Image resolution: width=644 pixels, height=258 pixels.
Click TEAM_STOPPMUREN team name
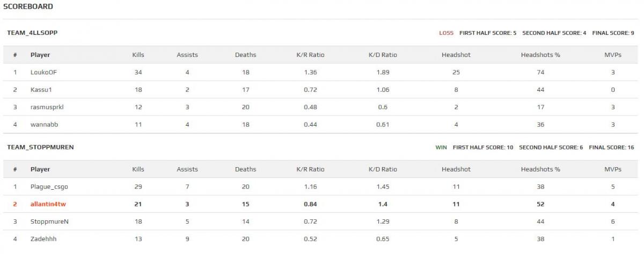[x=40, y=147]
